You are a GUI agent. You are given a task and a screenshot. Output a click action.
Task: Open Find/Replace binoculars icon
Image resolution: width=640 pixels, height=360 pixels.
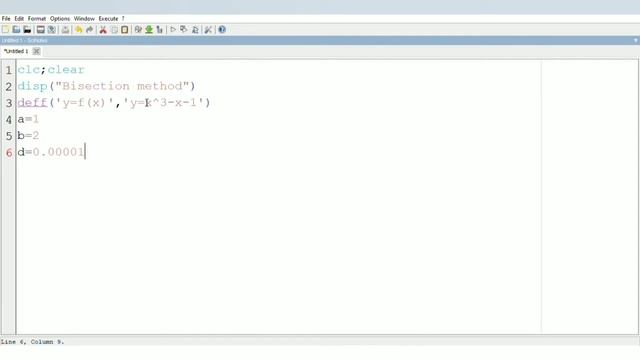tap(138, 30)
